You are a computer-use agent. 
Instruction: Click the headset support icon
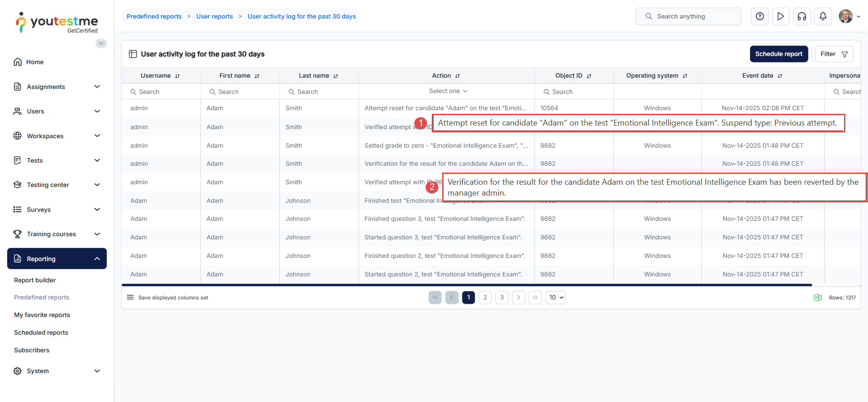click(x=802, y=16)
